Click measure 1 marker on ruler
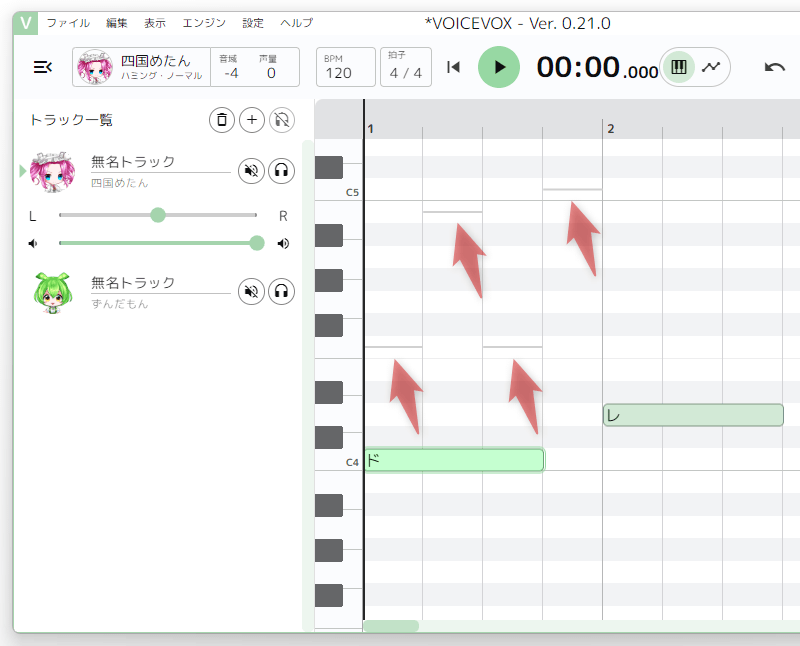Viewport: 800px width, 646px height. (370, 129)
